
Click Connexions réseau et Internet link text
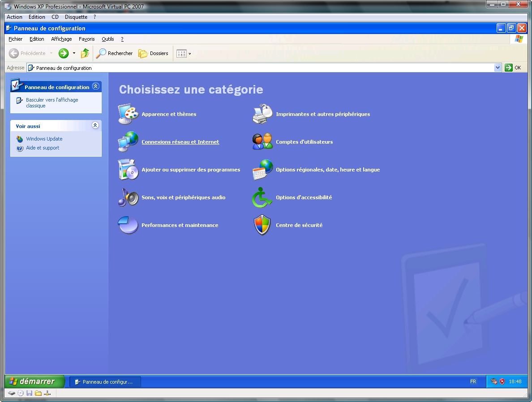pyautogui.click(x=180, y=142)
